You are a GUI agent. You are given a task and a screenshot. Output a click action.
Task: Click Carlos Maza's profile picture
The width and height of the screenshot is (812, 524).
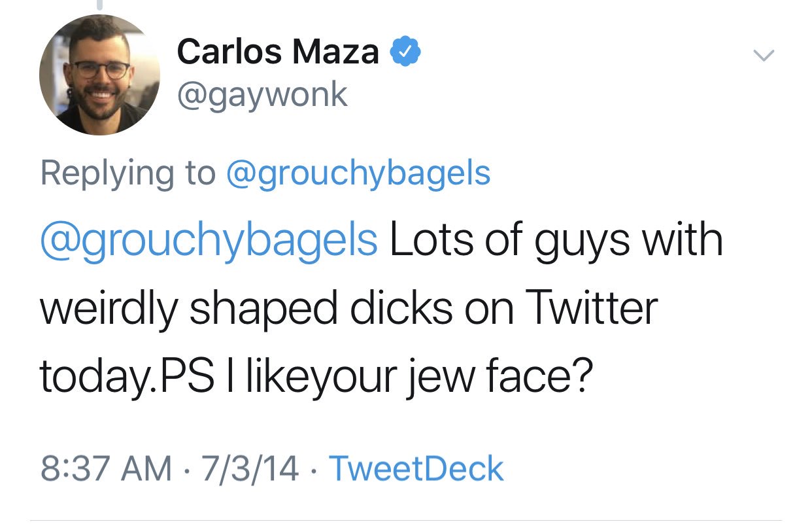pos(99,75)
